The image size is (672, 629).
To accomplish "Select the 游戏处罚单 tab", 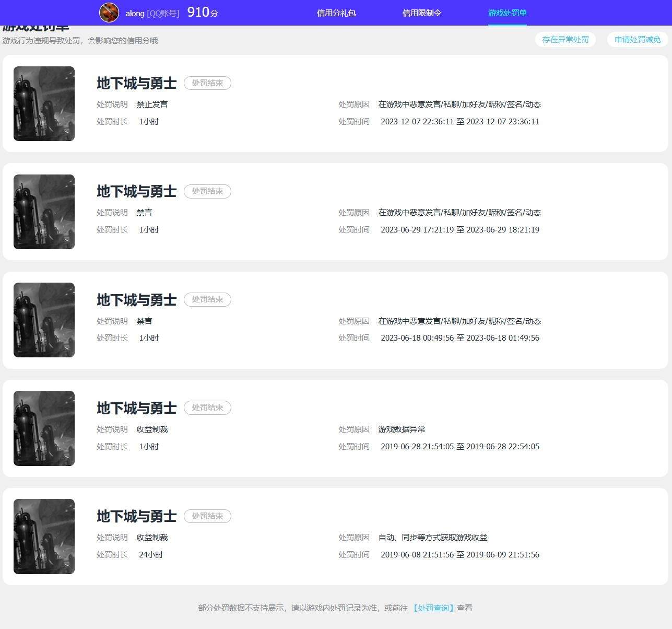I will [x=508, y=13].
